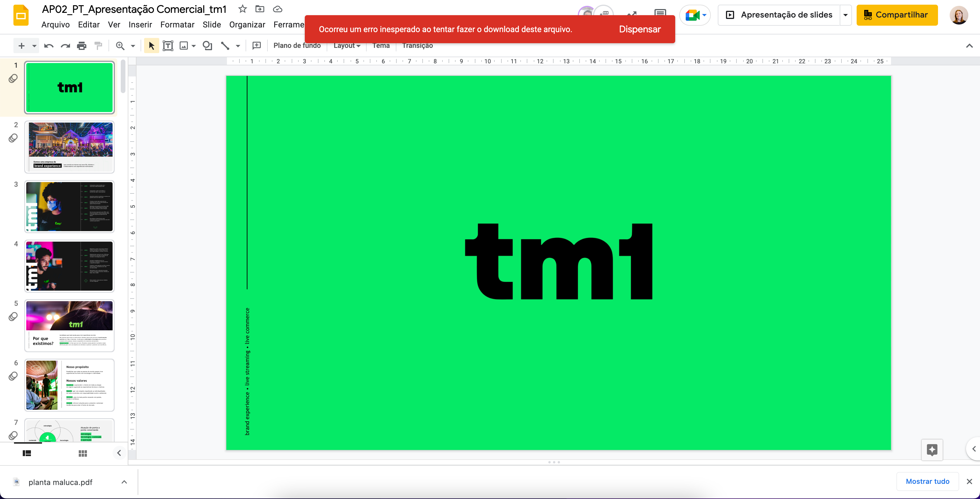Toggle slide panel collapse button
The height and width of the screenshot is (499, 980).
[x=119, y=453]
